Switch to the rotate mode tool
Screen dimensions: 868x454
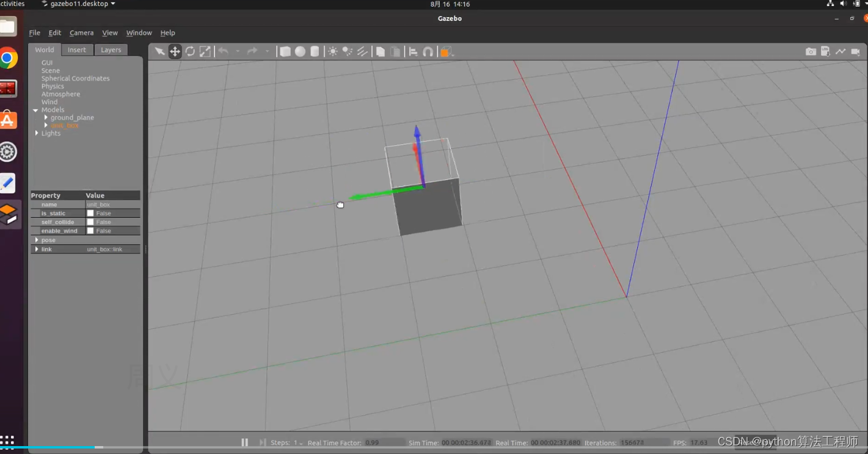tap(191, 52)
